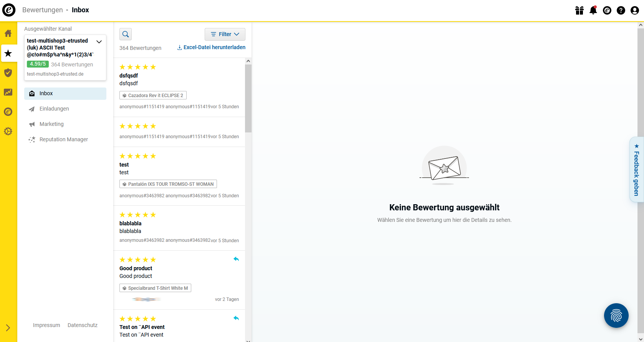The image size is (644, 342).
Task: Click the 4.59/5 rating badge
Action: pos(38,64)
